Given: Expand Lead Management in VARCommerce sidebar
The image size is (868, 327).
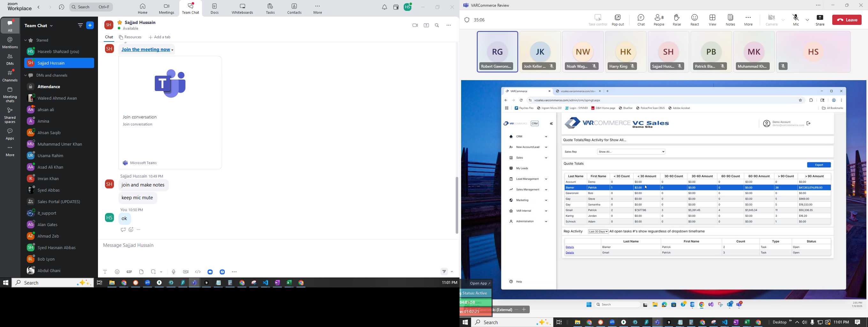Looking at the screenshot, I should pos(528,179).
